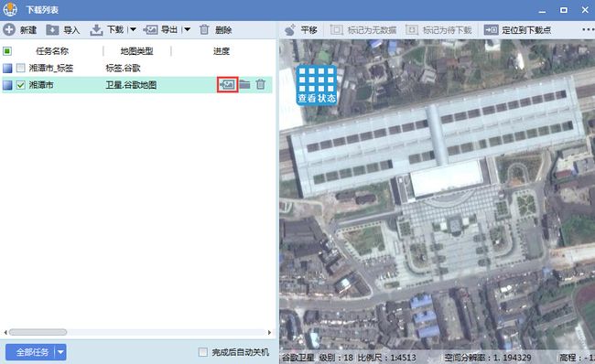The height and width of the screenshot is (364, 595).
Task: Click the 全部任务 button
Action: pos(30,352)
